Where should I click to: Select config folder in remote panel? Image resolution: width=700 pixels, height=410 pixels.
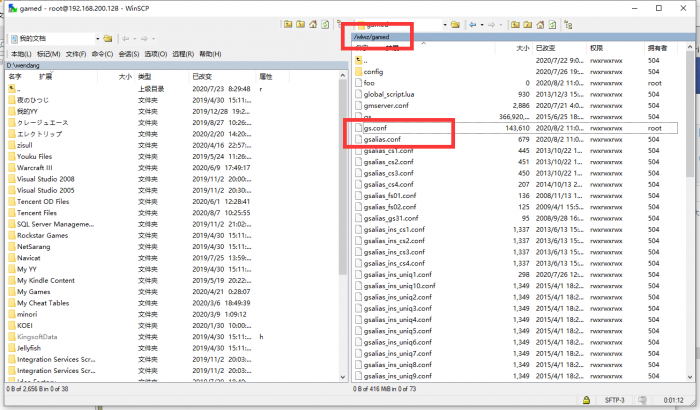(x=373, y=72)
